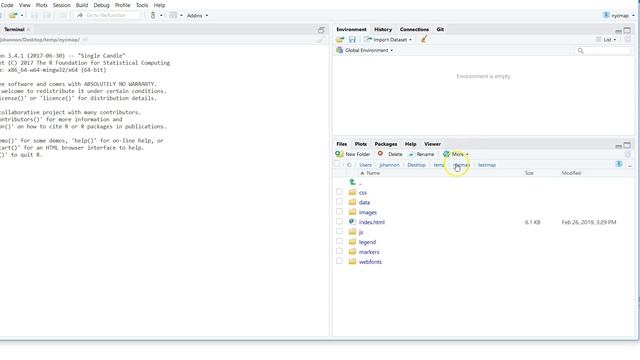Click the Delete button in Files pane
The width and height of the screenshot is (640, 360).
point(390,154)
